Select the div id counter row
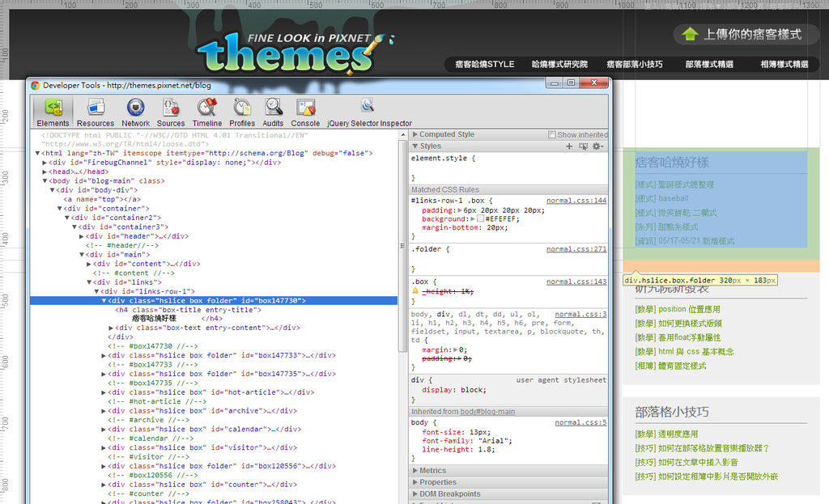This screenshot has width=829, height=504. (214, 485)
